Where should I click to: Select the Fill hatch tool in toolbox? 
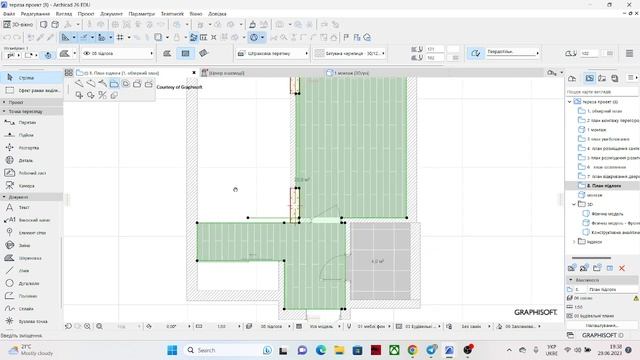31,258
